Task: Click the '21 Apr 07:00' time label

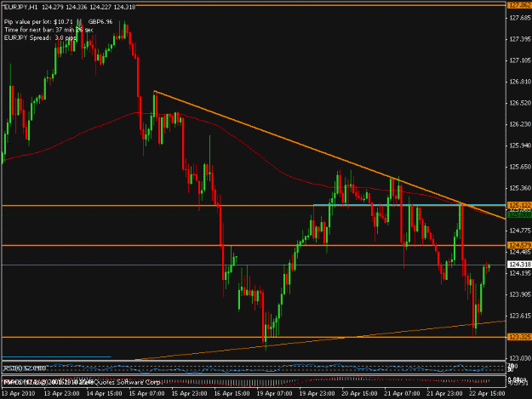Action: (402, 394)
